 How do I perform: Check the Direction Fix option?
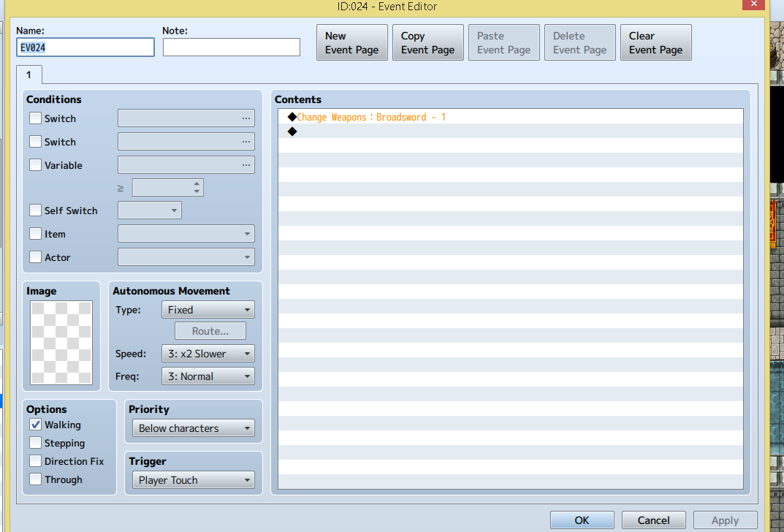[36, 461]
